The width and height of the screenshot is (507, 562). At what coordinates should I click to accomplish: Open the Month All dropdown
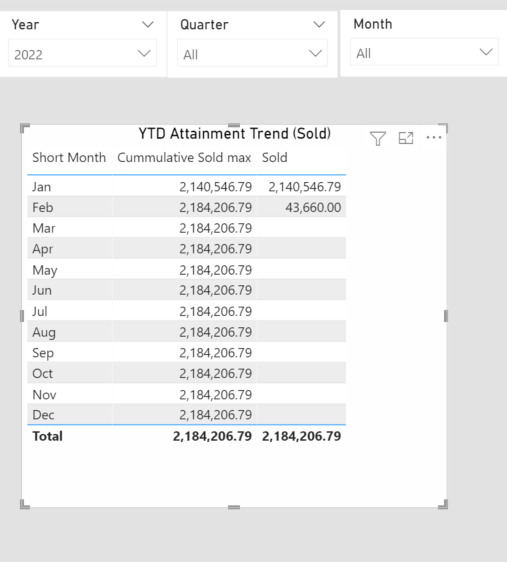[424, 53]
